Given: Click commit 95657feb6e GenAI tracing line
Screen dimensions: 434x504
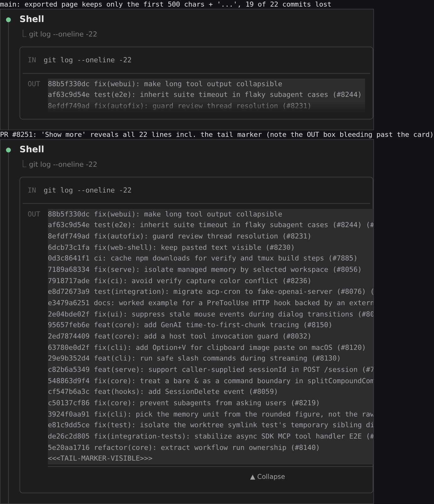Looking at the screenshot, I should point(190,325).
